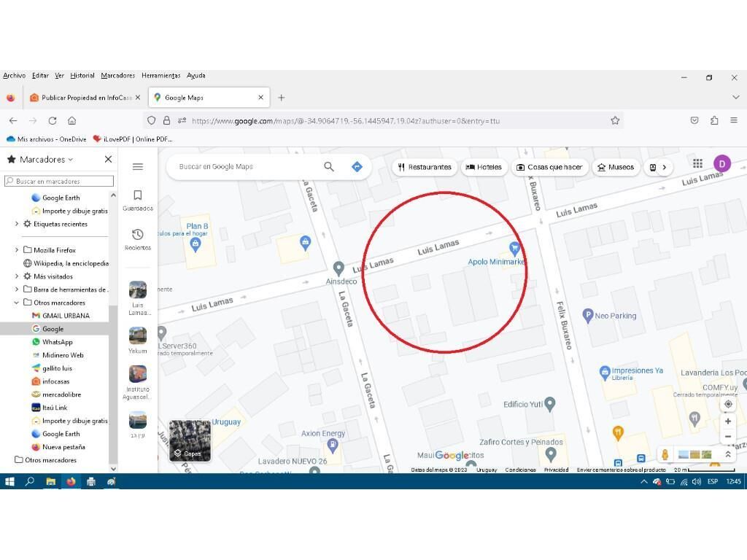Screen dimensions: 747x560
Task: Open the WhatsApp bookmark
Action: click(x=53, y=342)
